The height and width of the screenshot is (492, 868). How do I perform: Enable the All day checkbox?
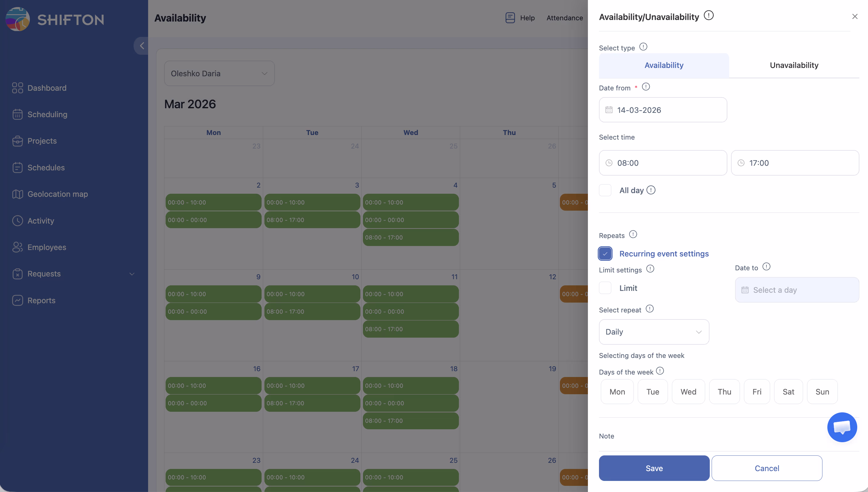click(x=605, y=190)
